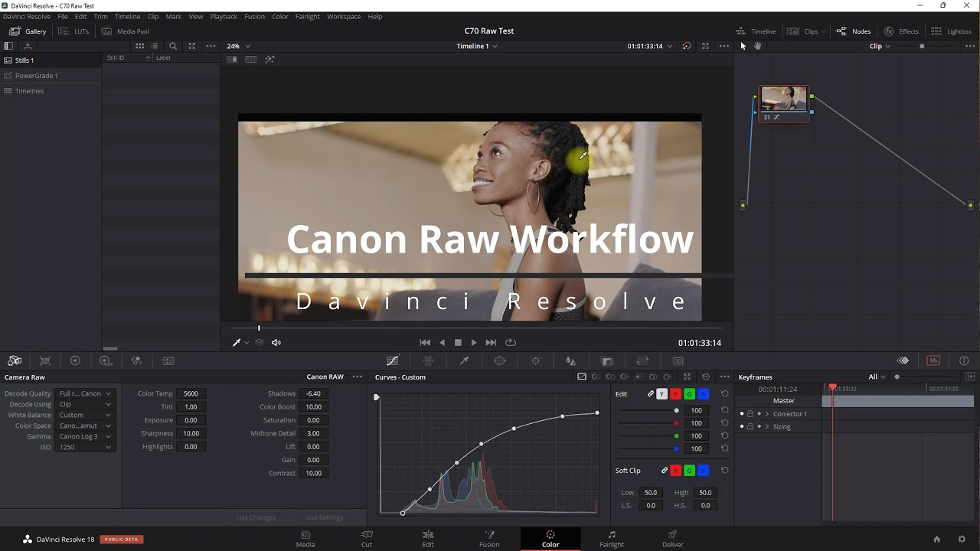Switch to the Edit page tab

tap(428, 539)
